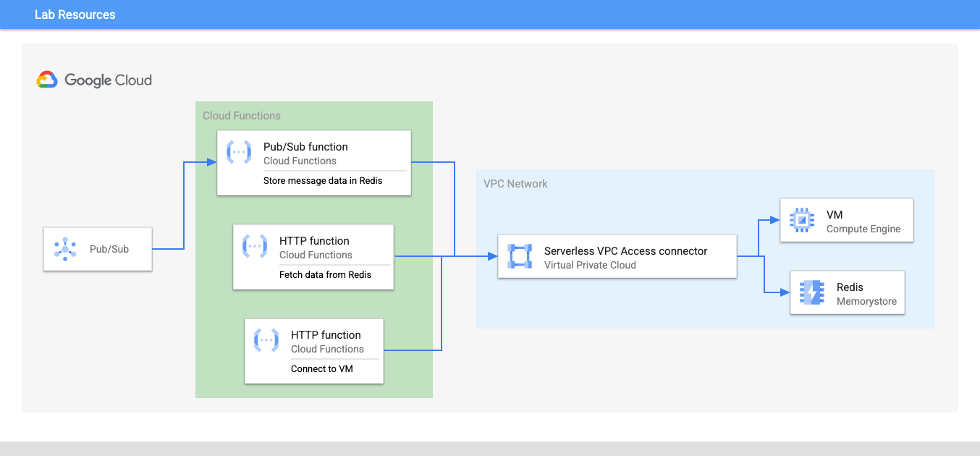Click 'Serverless VPC Access connector' title
Image resolution: width=980 pixels, height=456 pixels.
coord(626,251)
